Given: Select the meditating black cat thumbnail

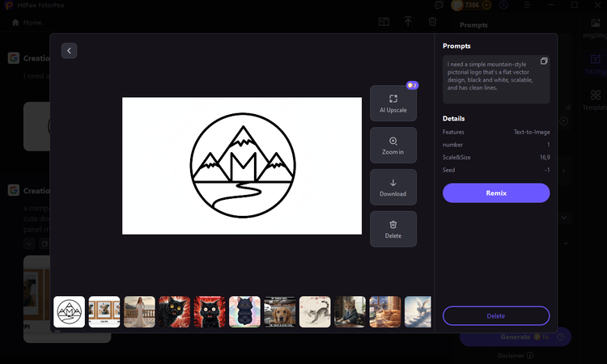Looking at the screenshot, I should [x=244, y=311].
